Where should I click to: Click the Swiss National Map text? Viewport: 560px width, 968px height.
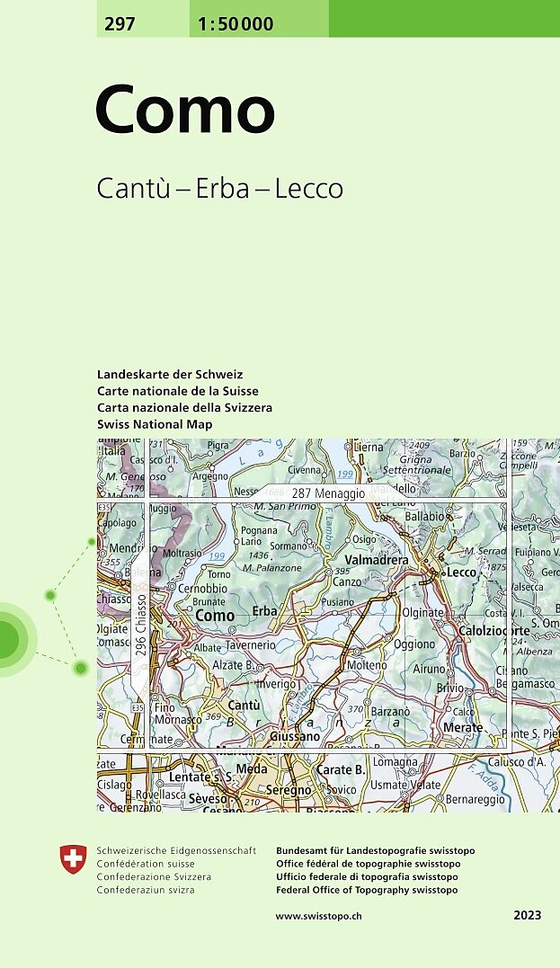pos(155,423)
